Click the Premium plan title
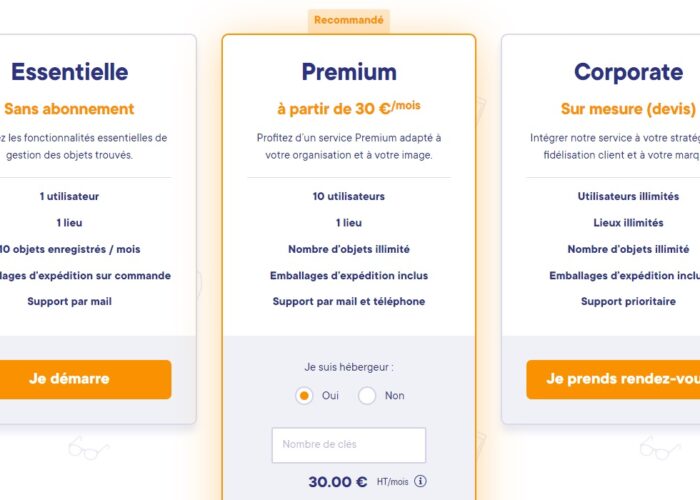The width and height of the screenshot is (700, 500). pos(349,72)
